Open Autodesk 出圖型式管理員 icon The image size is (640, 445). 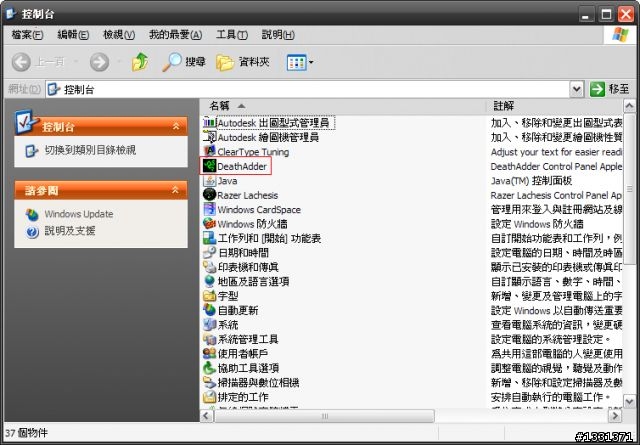tap(209, 122)
